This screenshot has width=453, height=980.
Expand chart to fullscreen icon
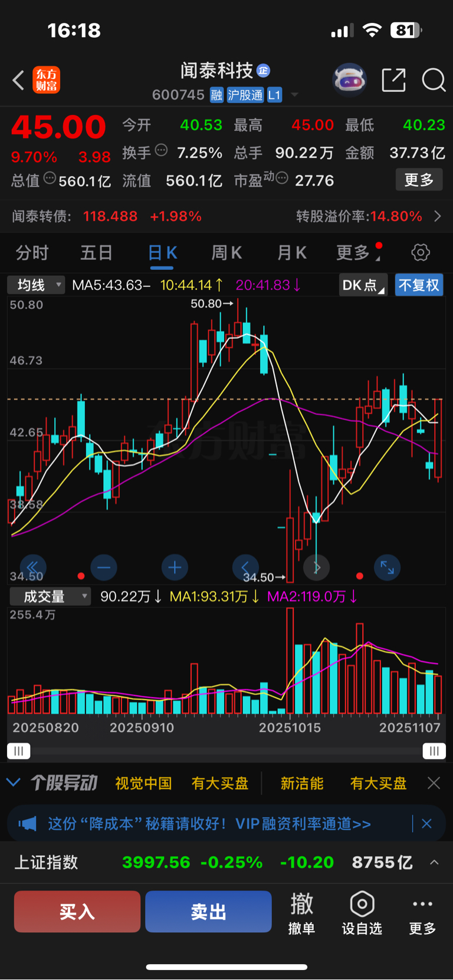(388, 567)
